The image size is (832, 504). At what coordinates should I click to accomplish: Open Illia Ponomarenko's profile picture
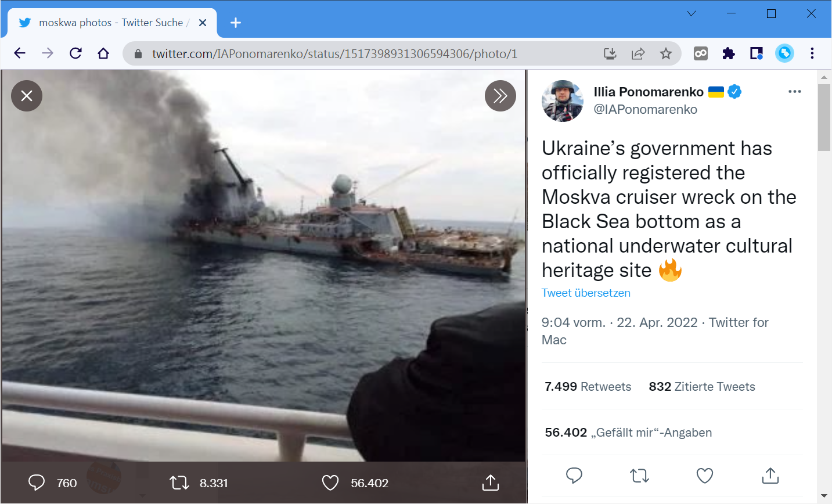[x=563, y=101]
